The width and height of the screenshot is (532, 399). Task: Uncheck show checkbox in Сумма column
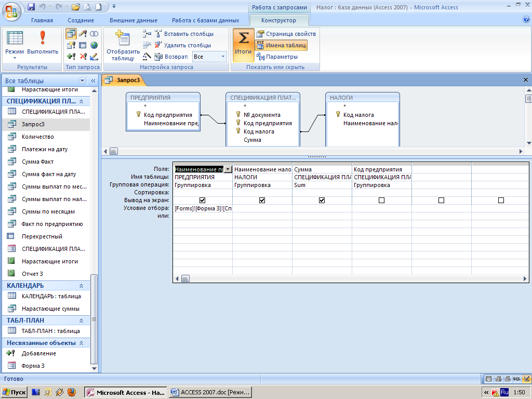[322, 201]
